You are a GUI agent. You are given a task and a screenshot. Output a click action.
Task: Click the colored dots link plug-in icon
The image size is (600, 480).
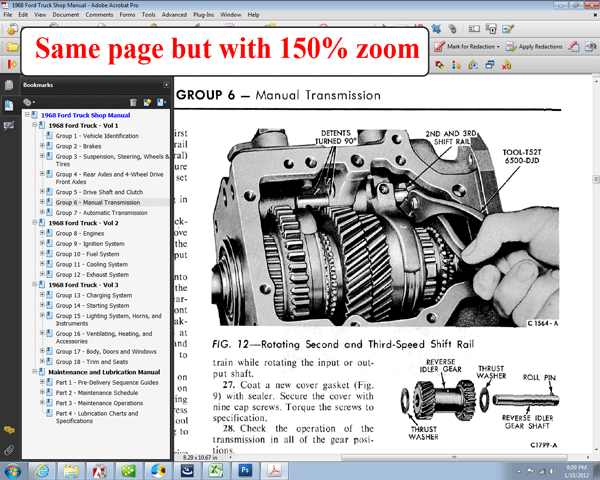pos(456,65)
